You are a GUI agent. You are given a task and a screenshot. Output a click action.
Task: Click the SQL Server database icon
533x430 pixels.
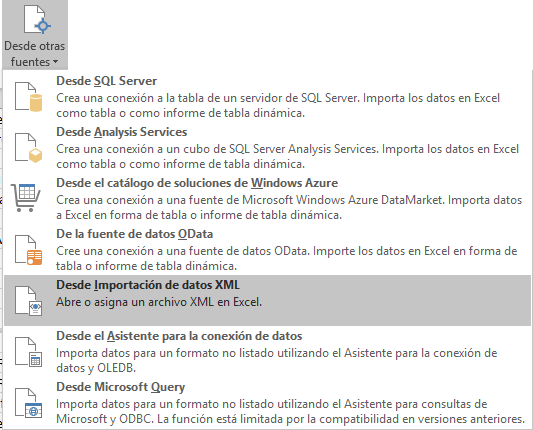(28, 97)
